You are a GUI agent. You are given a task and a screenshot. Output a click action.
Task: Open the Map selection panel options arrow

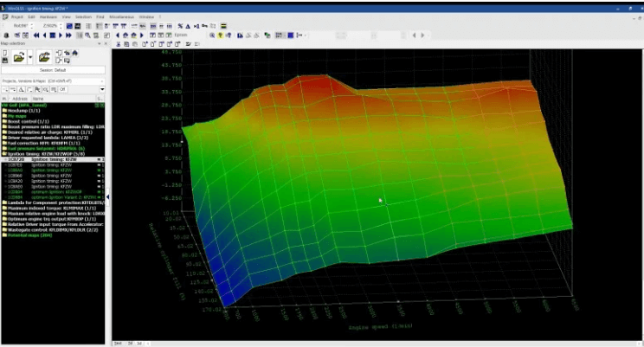tap(99, 43)
